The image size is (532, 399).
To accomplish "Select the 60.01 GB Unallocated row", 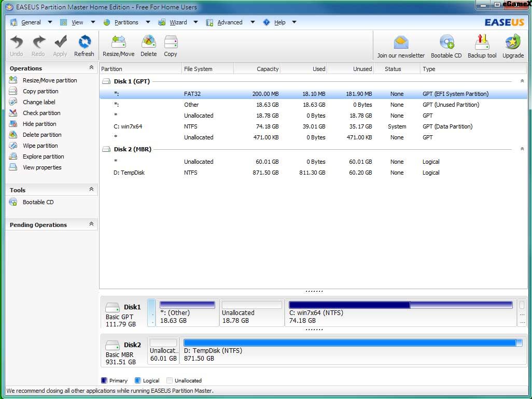I will click(x=314, y=162).
